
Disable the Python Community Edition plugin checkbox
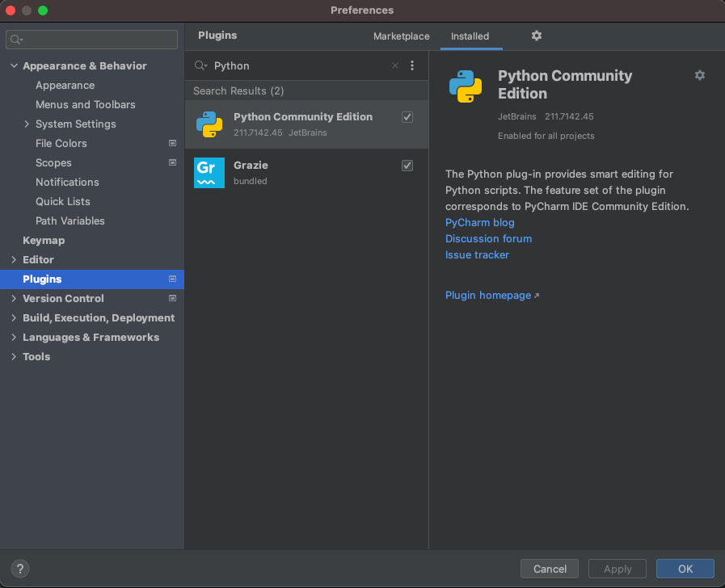(407, 117)
